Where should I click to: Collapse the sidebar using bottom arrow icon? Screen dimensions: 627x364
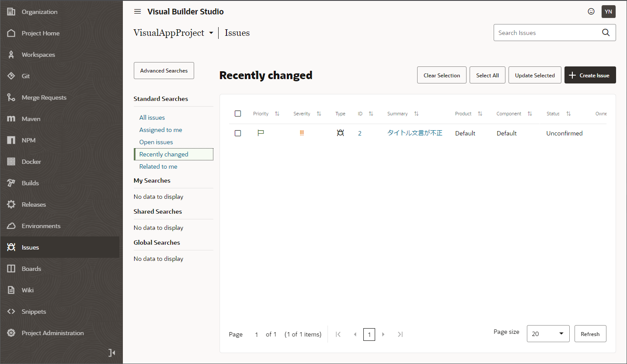(x=111, y=353)
